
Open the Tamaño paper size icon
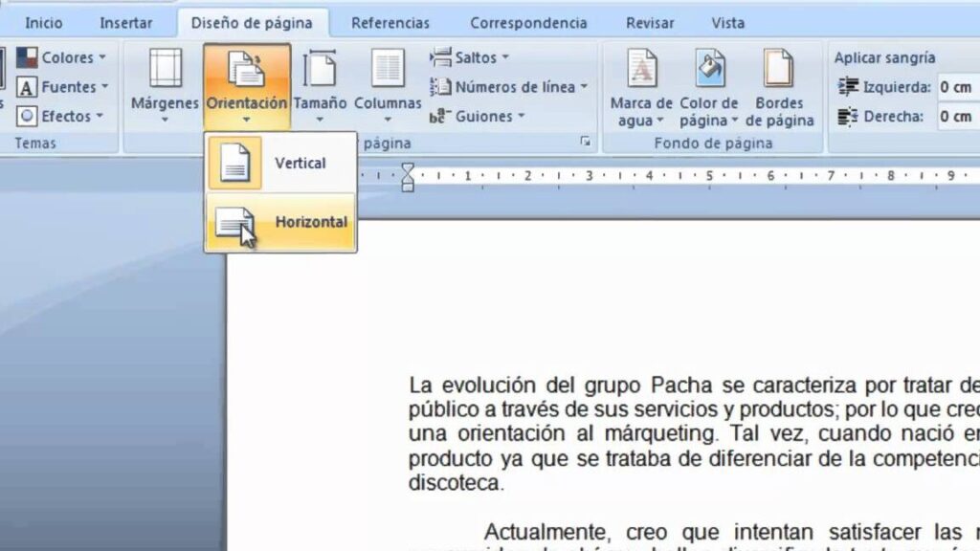pyautogui.click(x=320, y=68)
